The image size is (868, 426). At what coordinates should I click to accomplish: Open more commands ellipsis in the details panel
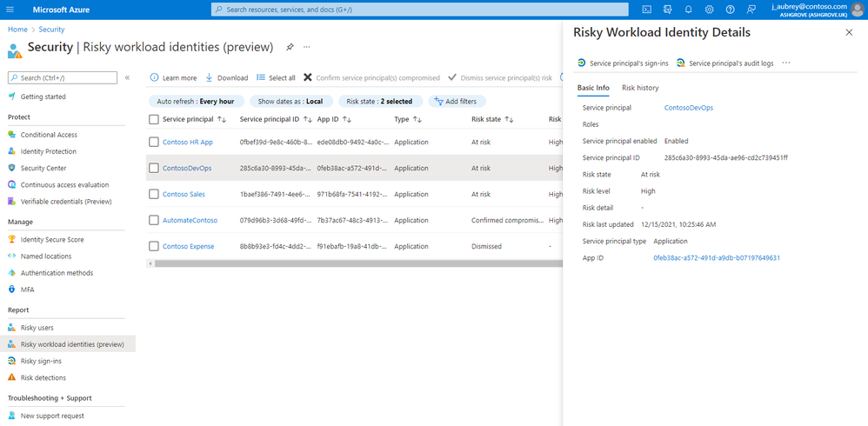[786, 63]
